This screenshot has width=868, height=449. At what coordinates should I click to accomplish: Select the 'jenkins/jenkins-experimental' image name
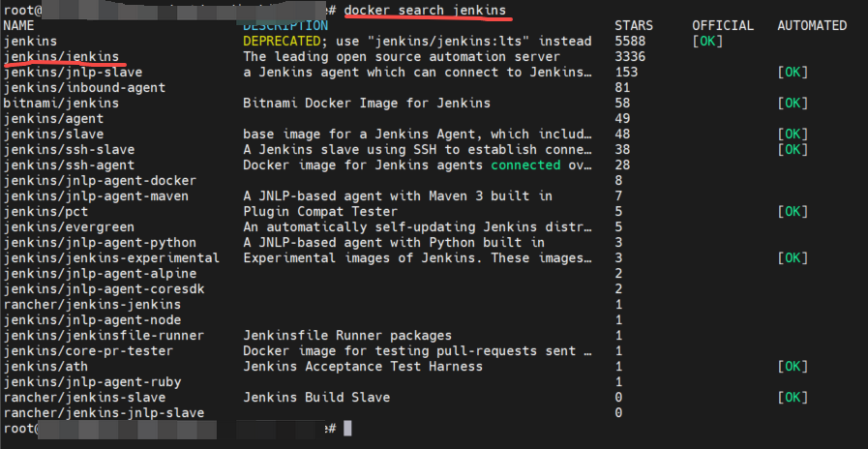tap(111, 258)
